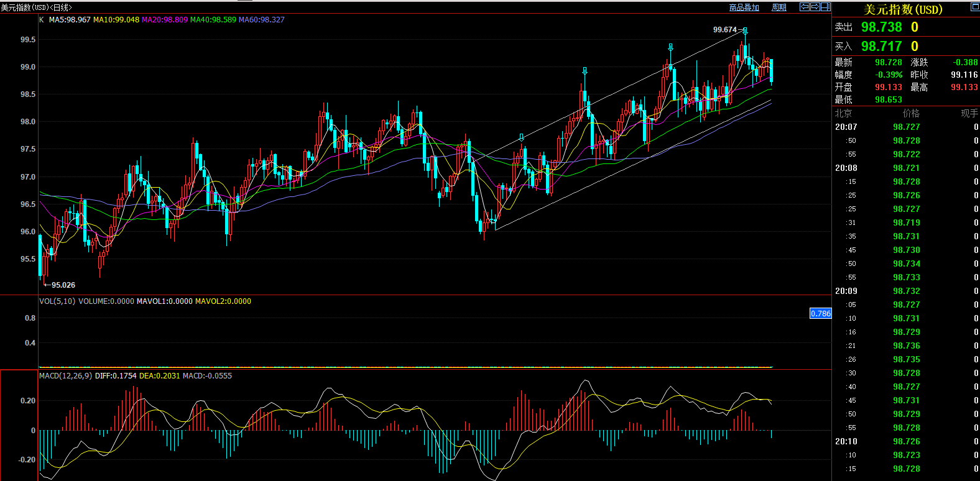Screen dimensions: 980x481
Task: Click the DIFF:0.1754 value
Action: coord(116,376)
